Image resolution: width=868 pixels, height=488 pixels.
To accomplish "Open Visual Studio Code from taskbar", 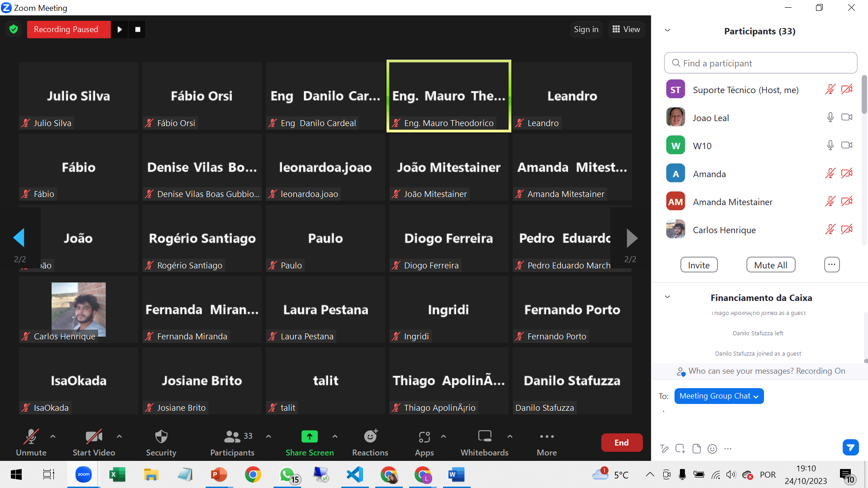I will coord(355,474).
